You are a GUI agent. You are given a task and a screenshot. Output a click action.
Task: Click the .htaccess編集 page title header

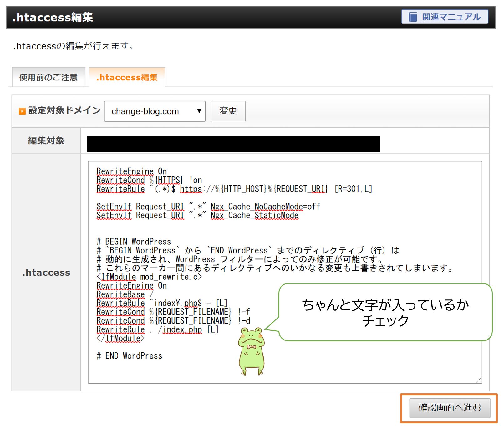pos(53,17)
